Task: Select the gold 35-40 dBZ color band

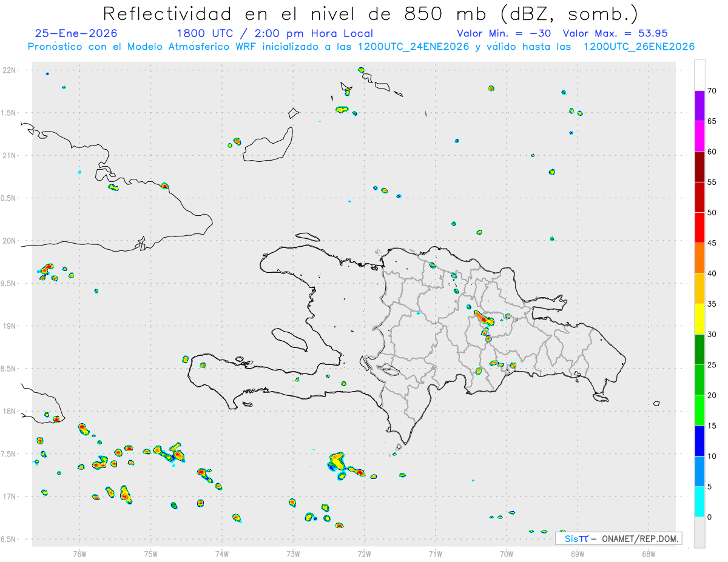Action: tap(699, 289)
